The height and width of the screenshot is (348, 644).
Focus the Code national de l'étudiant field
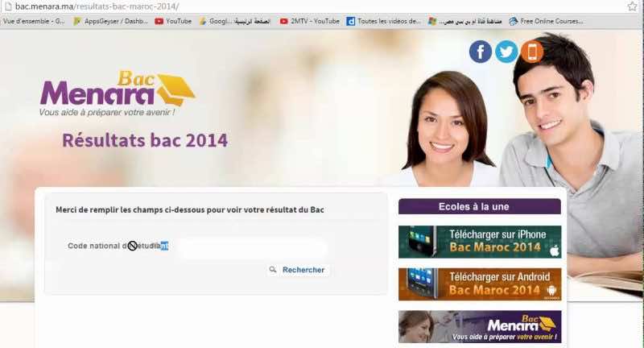[x=251, y=247]
